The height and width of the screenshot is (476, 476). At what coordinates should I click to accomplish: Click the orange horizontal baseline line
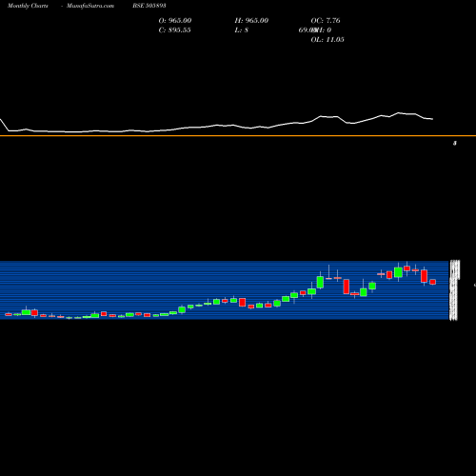(x=238, y=136)
